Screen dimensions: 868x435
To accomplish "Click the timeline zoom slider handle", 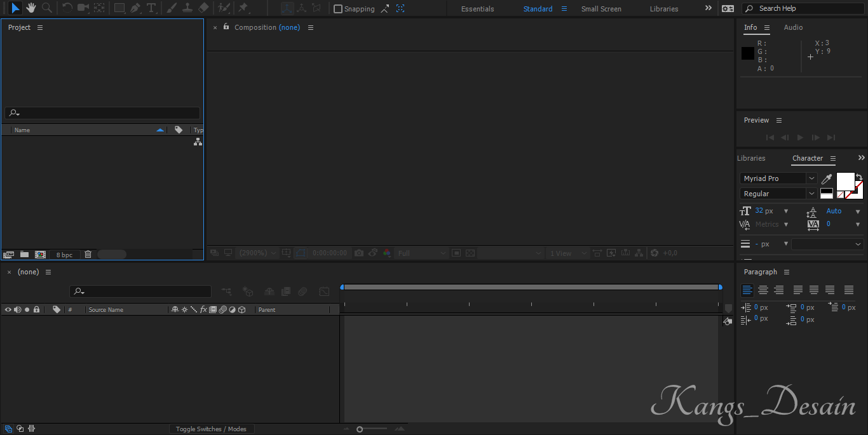I will point(360,429).
